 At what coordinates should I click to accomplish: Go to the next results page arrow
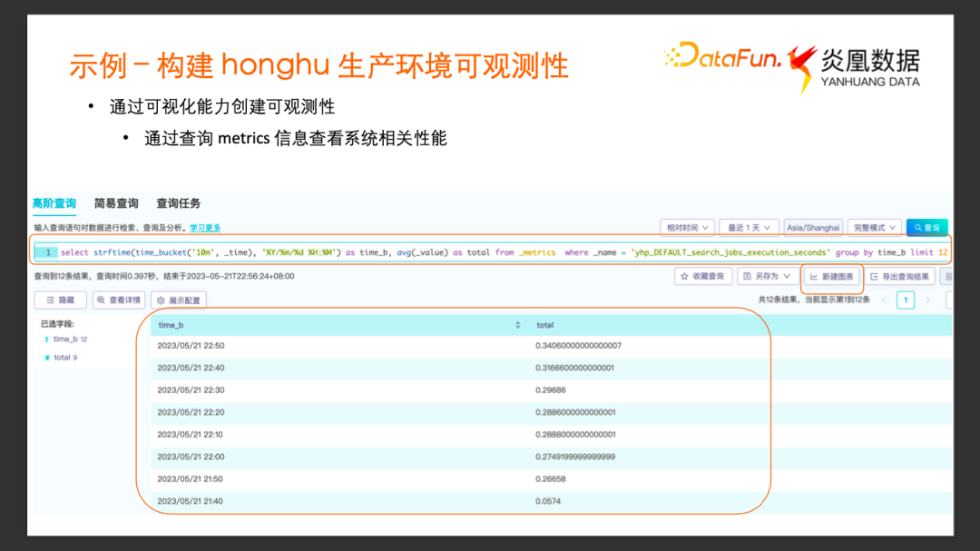click(928, 300)
